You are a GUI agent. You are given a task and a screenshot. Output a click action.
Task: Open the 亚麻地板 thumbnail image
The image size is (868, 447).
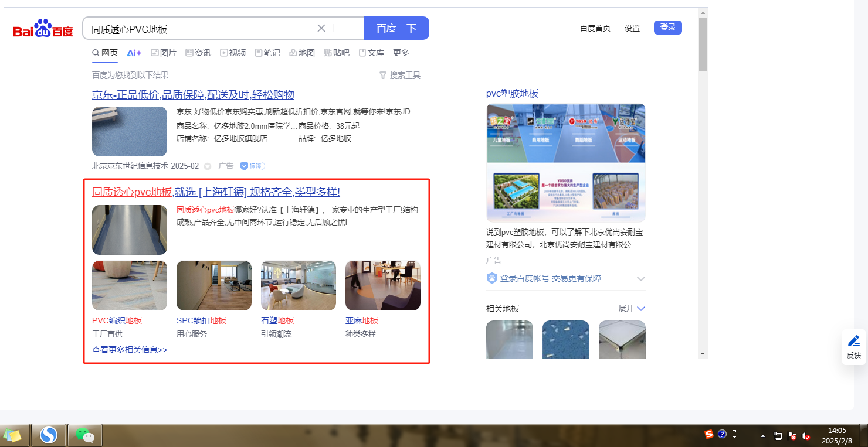pyautogui.click(x=383, y=285)
